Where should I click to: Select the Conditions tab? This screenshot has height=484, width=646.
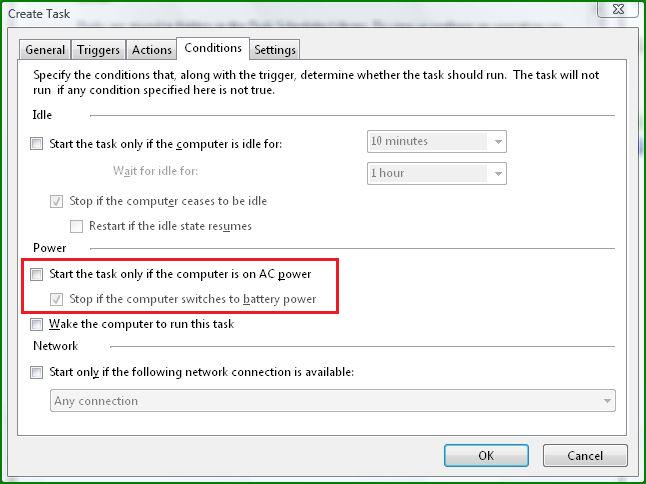click(x=213, y=48)
